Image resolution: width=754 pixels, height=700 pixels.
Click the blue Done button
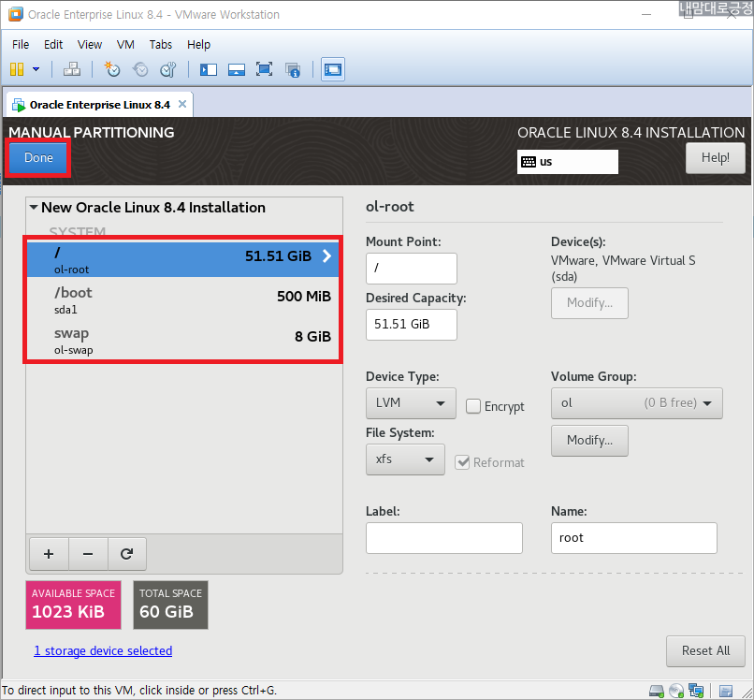tap(38, 158)
